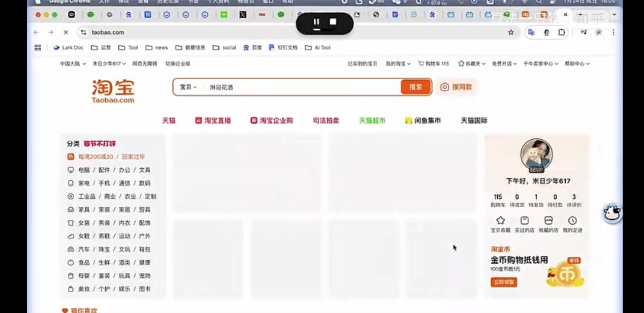Image resolution: width=644 pixels, height=313 pixels.
Task: Switch to the 天猫超市 section
Action: point(373,120)
